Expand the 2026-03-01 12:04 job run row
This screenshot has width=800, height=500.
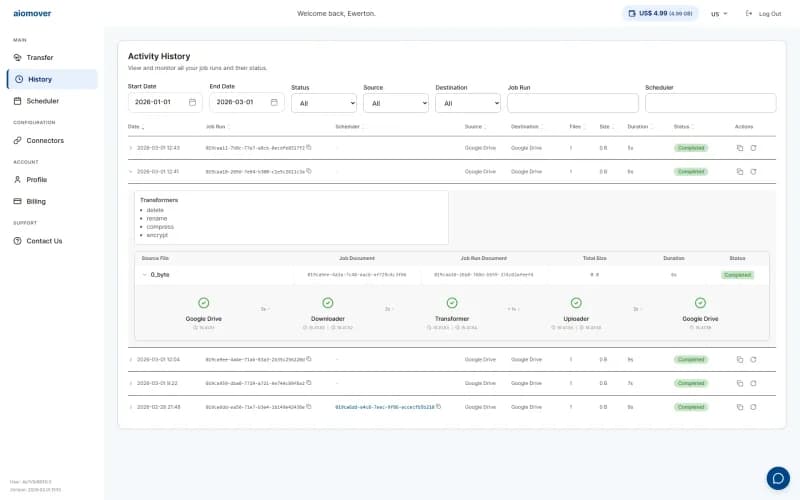pyautogui.click(x=131, y=360)
